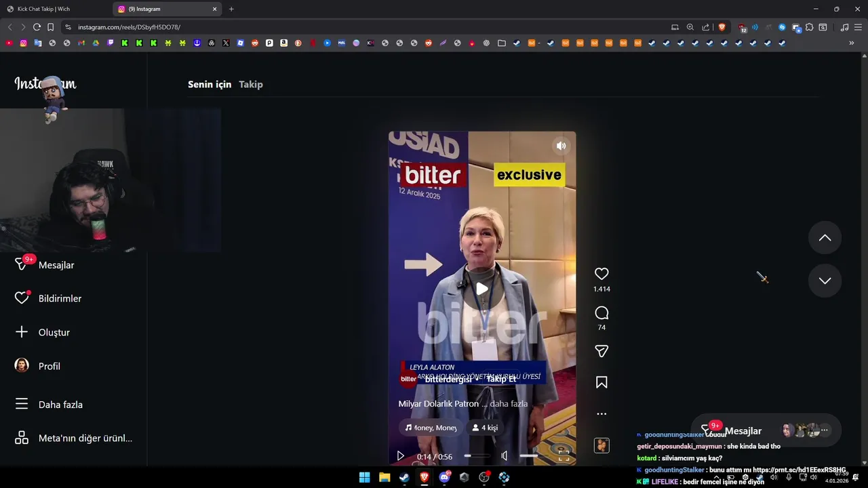Open the '4 kişi' tagged people chip
Viewport: 868px width, 488px height.
(485, 428)
